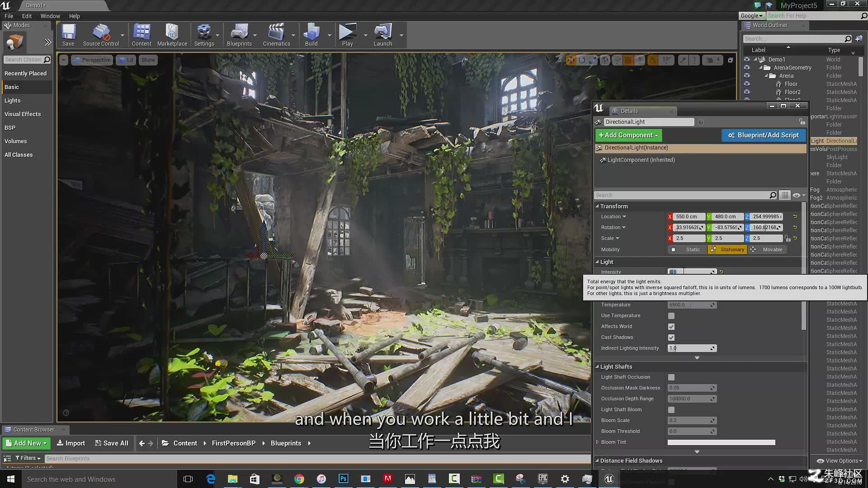Click Add New in Content Browser
This screenshot has width=868, height=488.
coord(26,443)
